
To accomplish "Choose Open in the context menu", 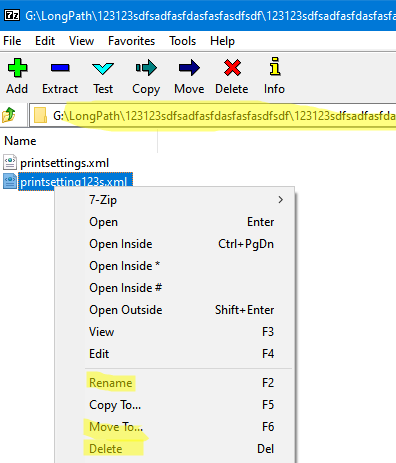I will click(174, 222).
